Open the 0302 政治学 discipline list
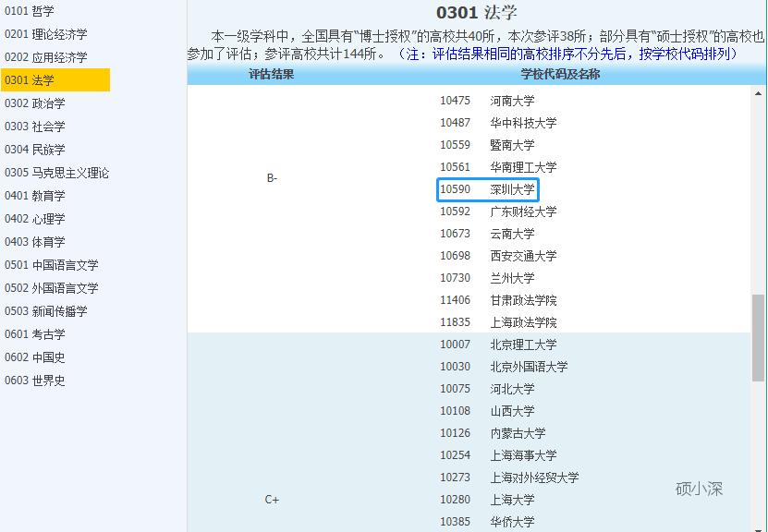768x532 pixels. [37, 103]
